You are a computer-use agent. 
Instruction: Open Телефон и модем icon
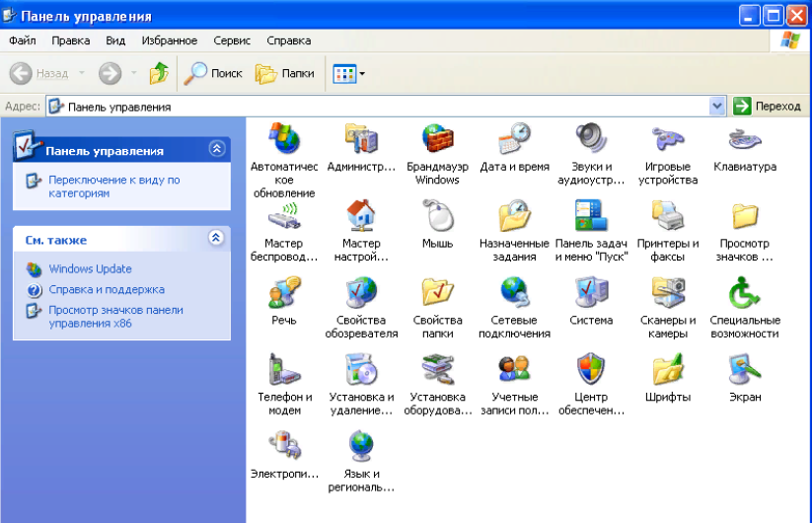(x=284, y=369)
